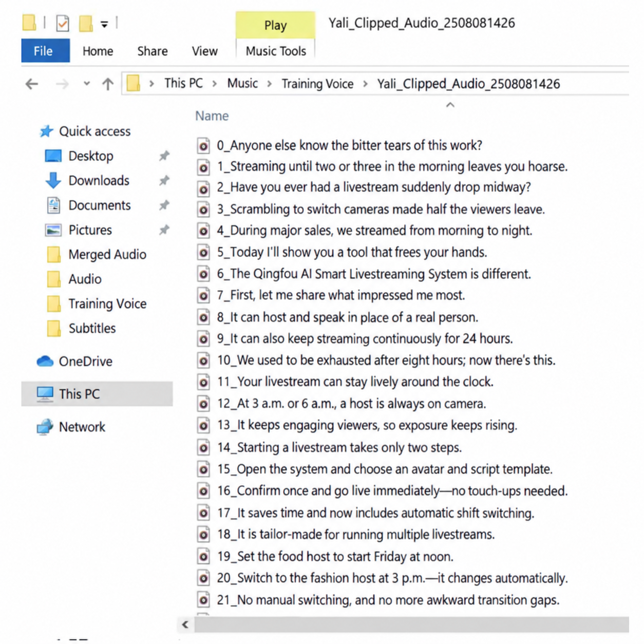The width and height of the screenshot is (644, 644).
Task: Unpin Desktop using its pin icon
Action: pyautogui.click(x=164, y=156)
